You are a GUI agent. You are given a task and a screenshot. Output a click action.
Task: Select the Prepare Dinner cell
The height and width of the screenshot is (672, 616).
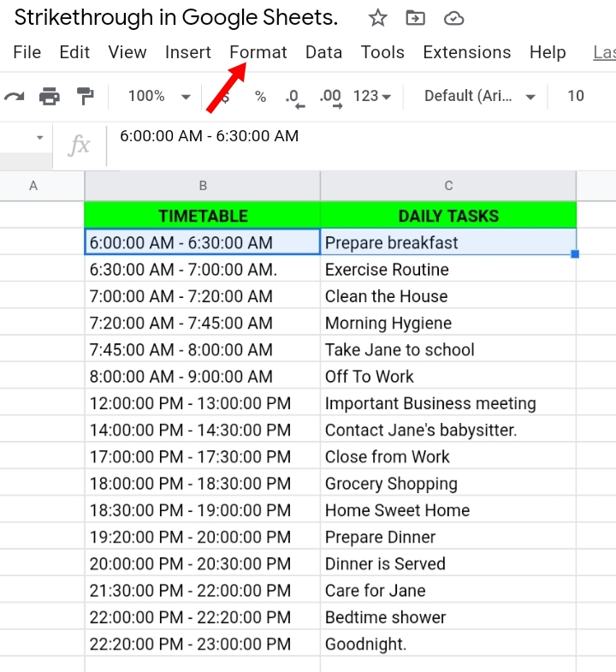tap(448, 537)
